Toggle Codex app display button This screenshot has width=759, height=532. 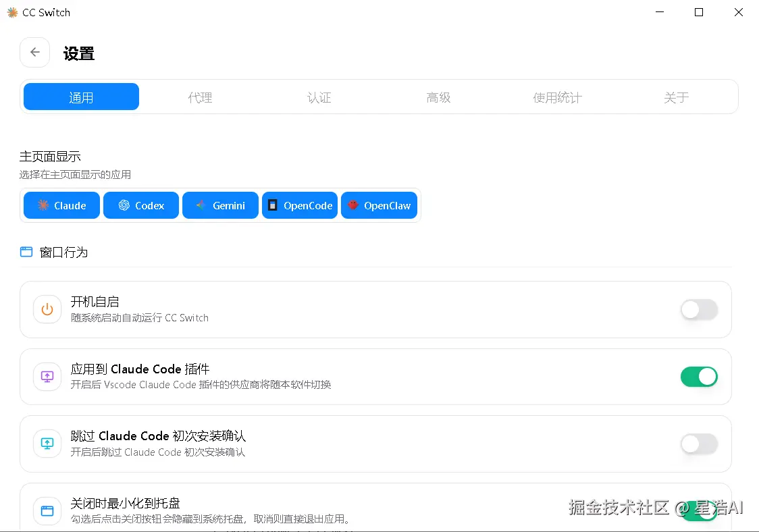(141, 205)
